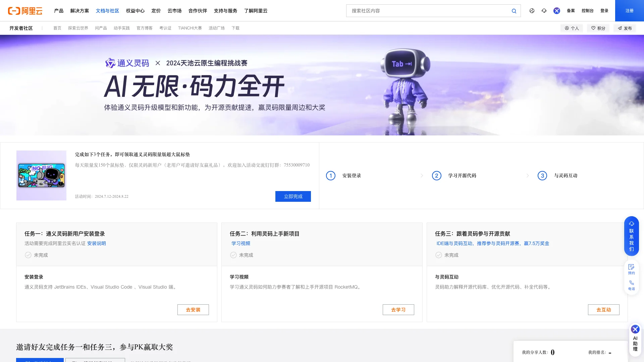This screenshot has height=362, width=644.
Task: Click the 任务一：通义灵码新用户安装登录 heading
Action: pyautogui.click(x=65, y=234)
